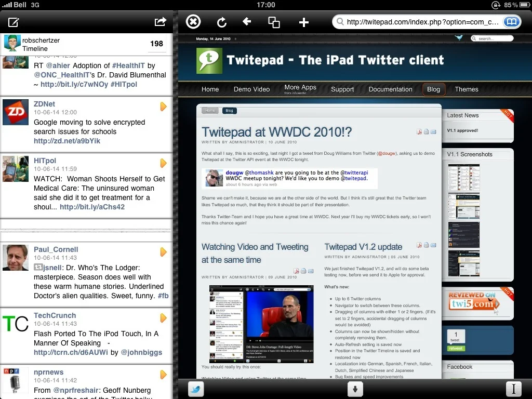Open the Home menu item
Image resolution: width=532 pixels, height=399 pixels.
point(210,89)
